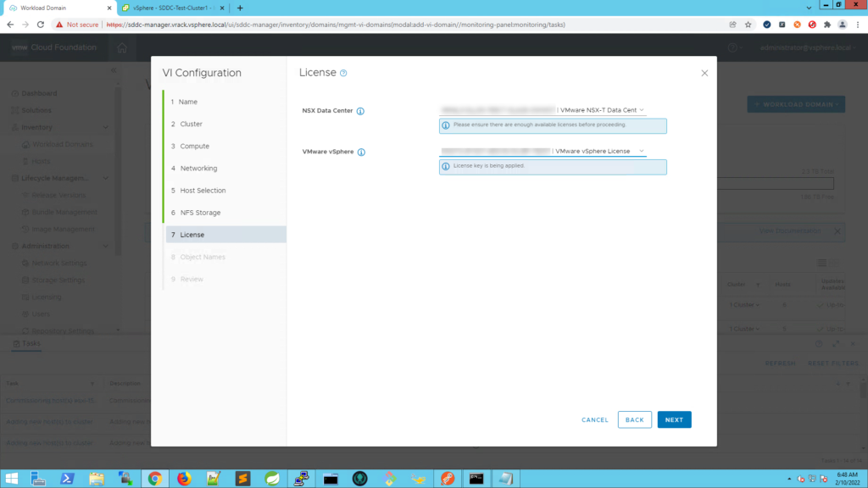This screenshot has width=868, height=488.
Task: Open PowerShell from the taskbar
Action: (67, 478)
